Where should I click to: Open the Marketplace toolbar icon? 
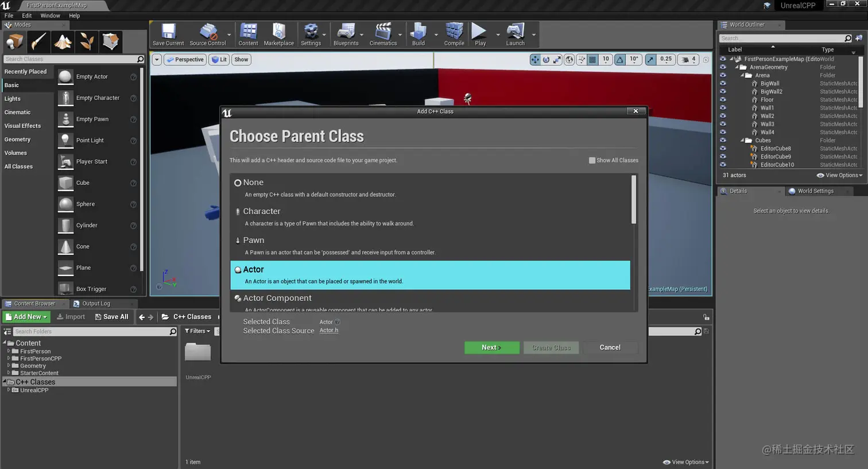(278, 34)
